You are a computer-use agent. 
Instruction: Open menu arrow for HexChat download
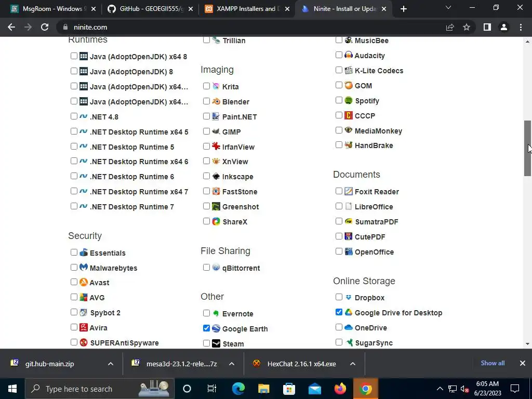pos(353,364)
